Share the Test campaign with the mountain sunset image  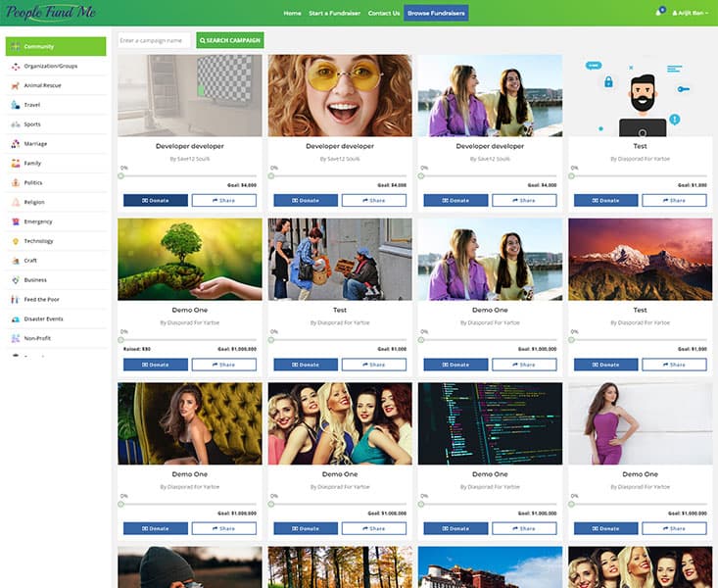(674, 365)
